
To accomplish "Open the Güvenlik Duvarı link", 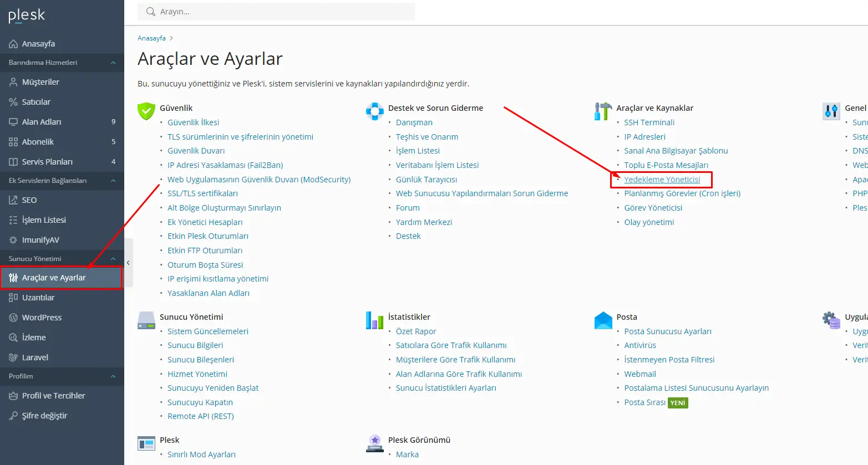I will (x=196, y=151).
